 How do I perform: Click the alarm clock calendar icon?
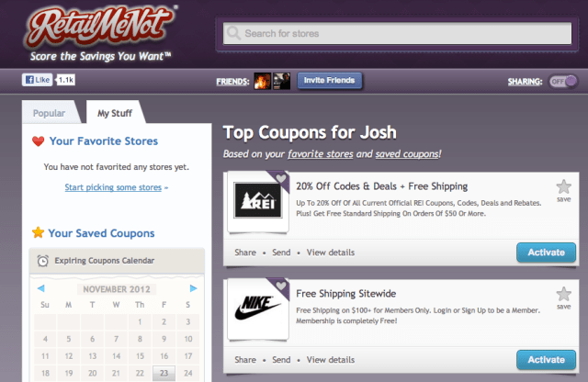pyautogui.click(x=43, y=261)
